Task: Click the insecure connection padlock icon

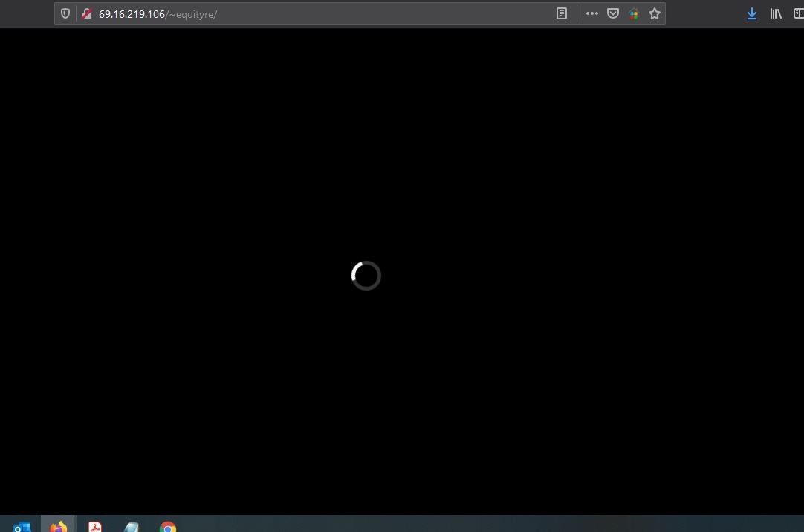Action: [87, 14]
